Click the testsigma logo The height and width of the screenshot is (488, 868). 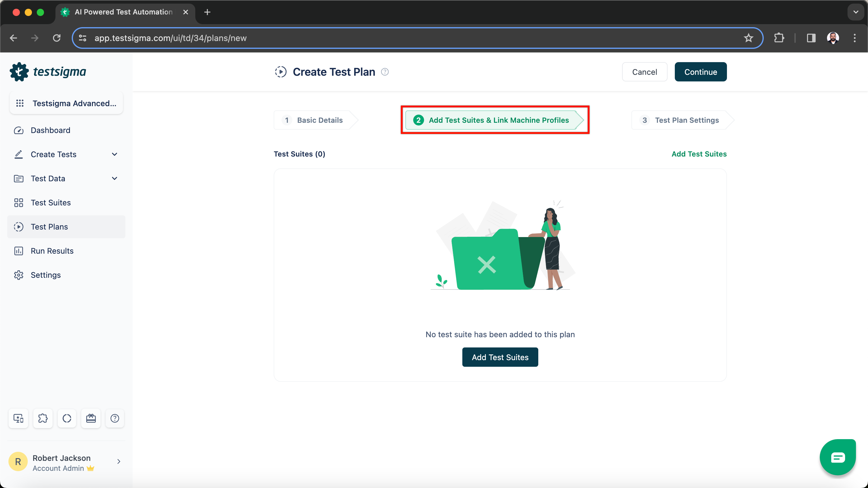click(x=48, y=72)
